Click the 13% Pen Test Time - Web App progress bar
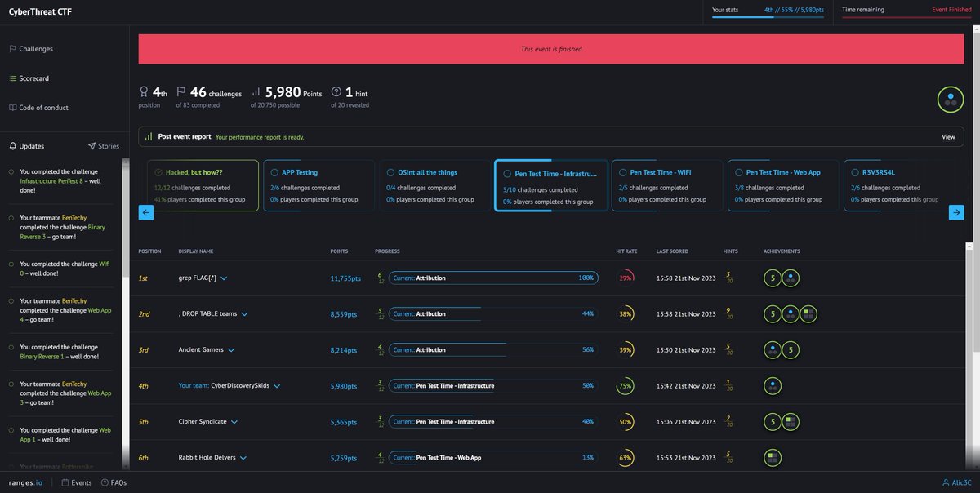This screenshot has width=980, height=493. pyautogui.click(x=493, y=458)
